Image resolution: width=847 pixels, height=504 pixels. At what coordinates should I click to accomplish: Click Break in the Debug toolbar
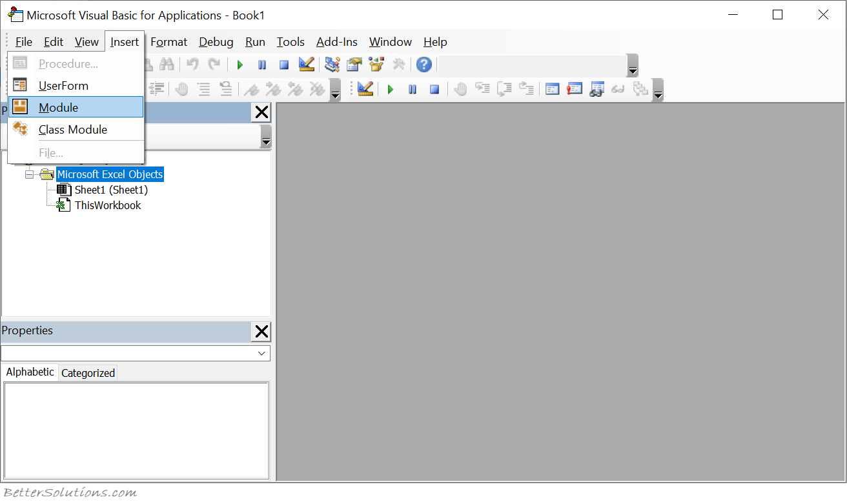click(x=413, y=89)
